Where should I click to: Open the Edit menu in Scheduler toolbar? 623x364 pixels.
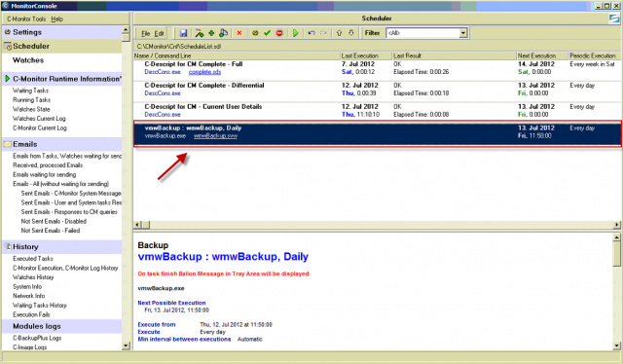pos(159,33)
